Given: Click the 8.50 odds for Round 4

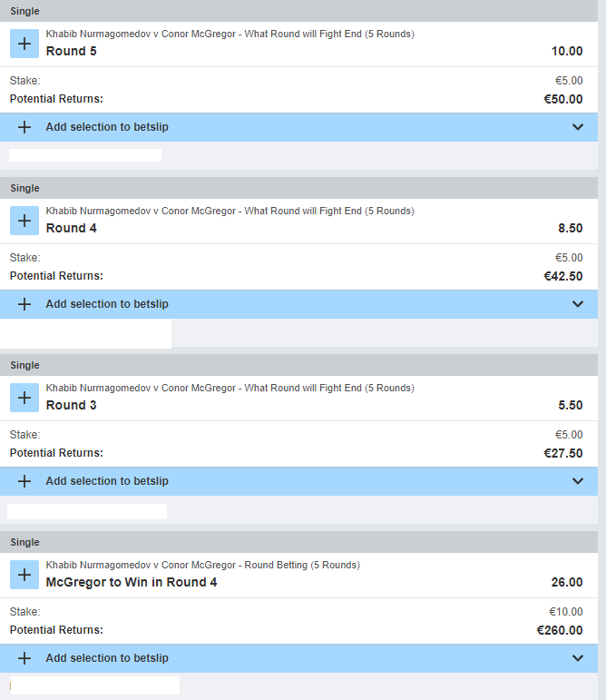Looking at the screenshot, I should tap(570, 229).
